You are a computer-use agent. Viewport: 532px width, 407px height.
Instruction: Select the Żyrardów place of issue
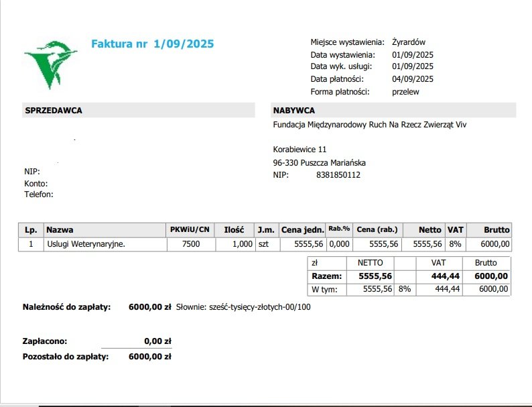409,42
